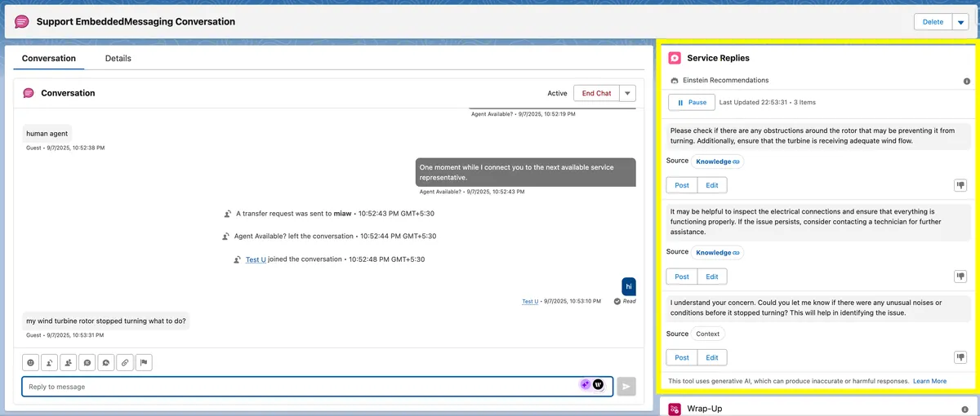The image size is (980, 416).
Task: Pause the Einstein recommendations updates
Action: tap(691, 102)
